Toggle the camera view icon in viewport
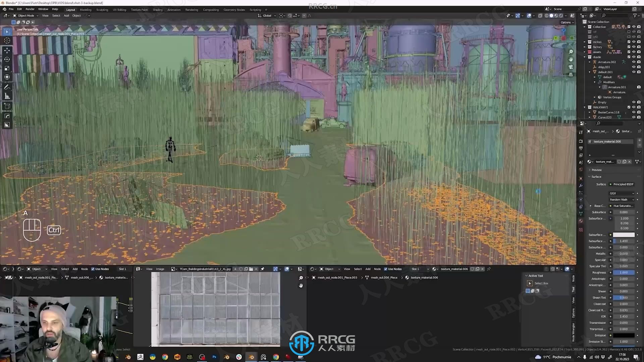This screenshot has height=362, width=644. [571, 67]
